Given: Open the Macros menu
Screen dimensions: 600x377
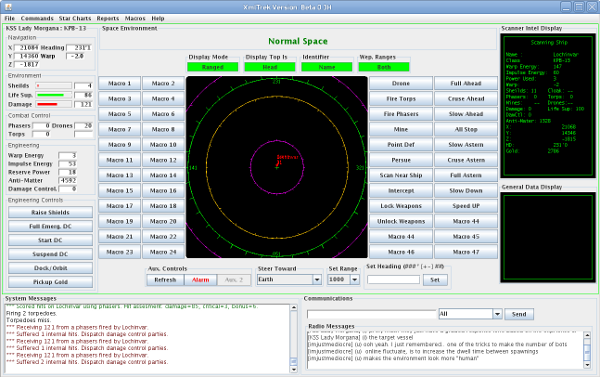Looking at the screenshot, I should coord(135,18).
